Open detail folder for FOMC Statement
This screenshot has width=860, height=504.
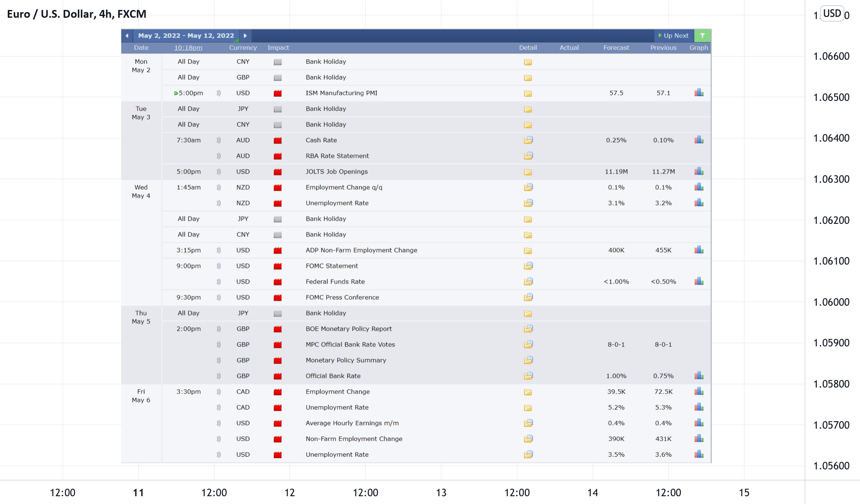pos(528,266)
